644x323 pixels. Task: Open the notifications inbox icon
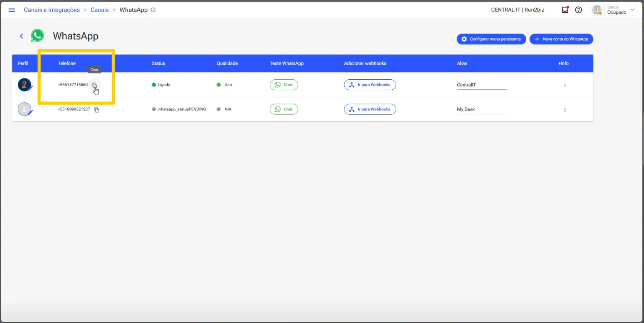(565, 10)
